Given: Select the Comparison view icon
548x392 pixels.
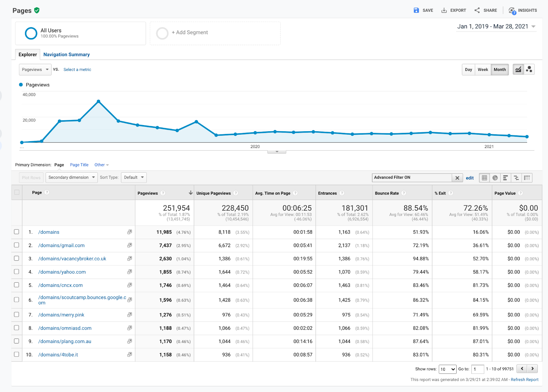Looking at the screenshot, I should tap(516, 178).
